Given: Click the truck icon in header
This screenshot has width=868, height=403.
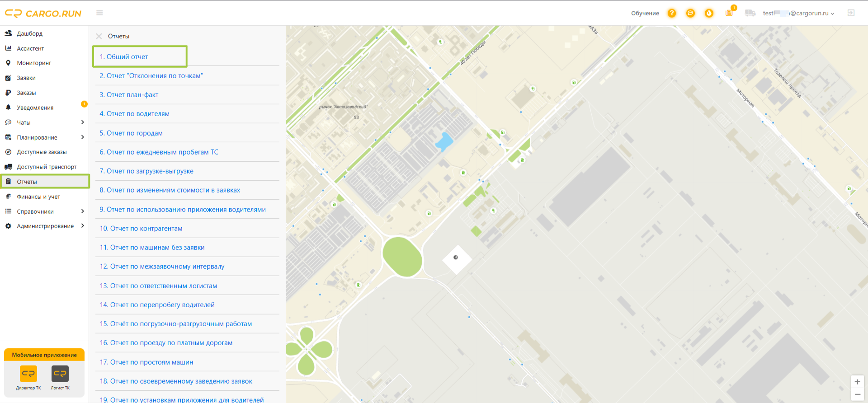Looking at the screenshot, I should [750, 13].
